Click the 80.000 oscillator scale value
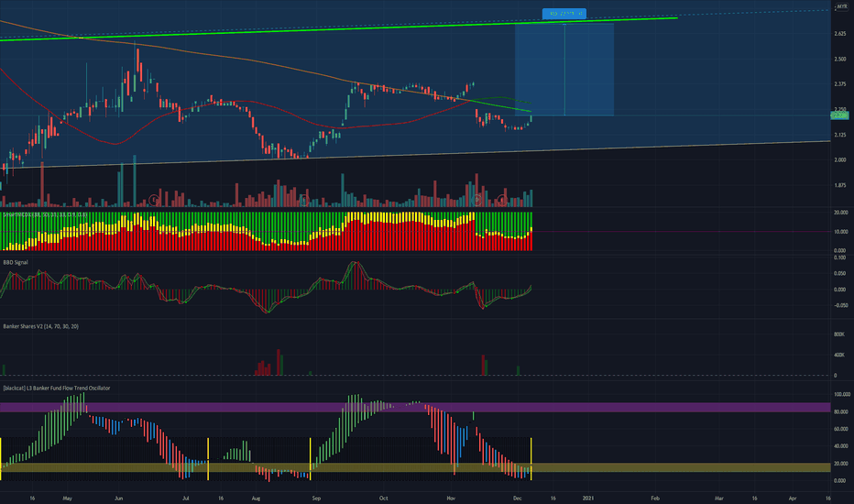854x504 pixels. tap(840, 412)
